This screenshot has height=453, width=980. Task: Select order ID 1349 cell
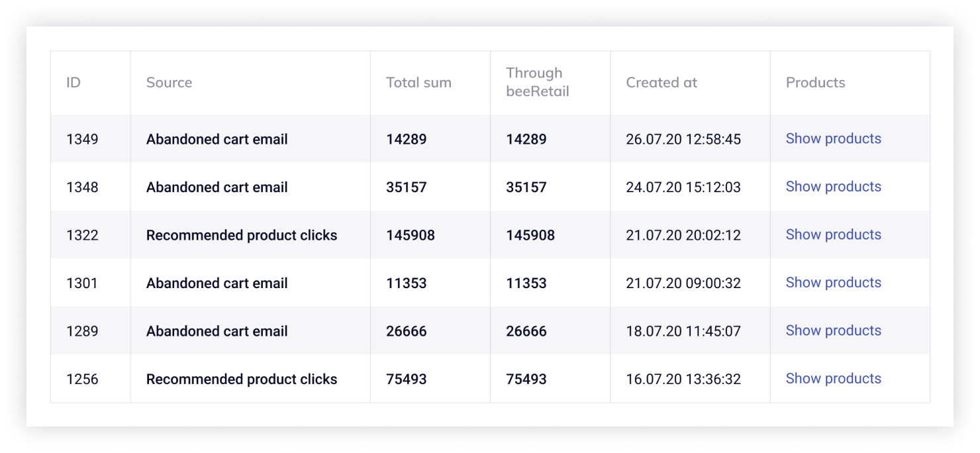click(x=82, y=139)
